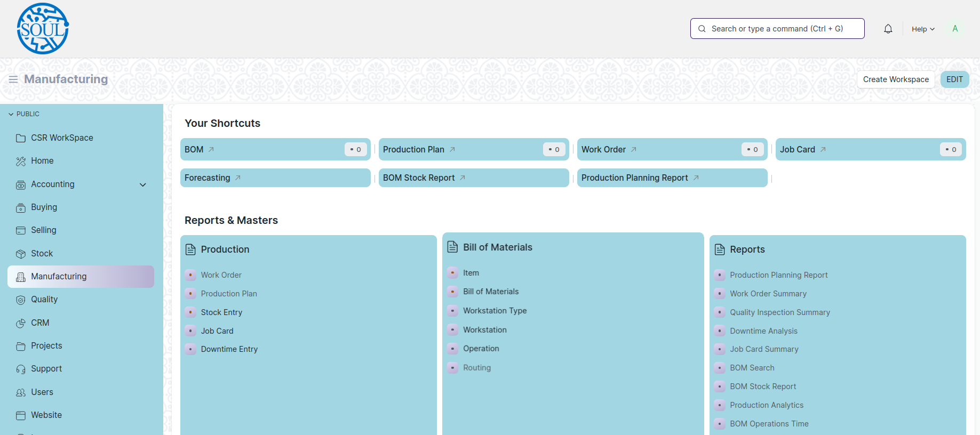Open the notifications bell
The image size is (980, 435).
[x=888, y=29]
